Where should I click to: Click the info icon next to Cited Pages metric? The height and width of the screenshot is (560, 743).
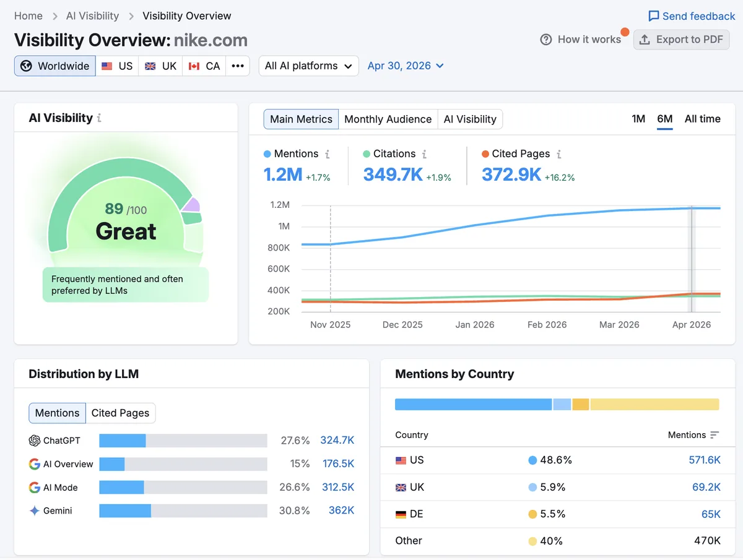(x=559, y=154)
